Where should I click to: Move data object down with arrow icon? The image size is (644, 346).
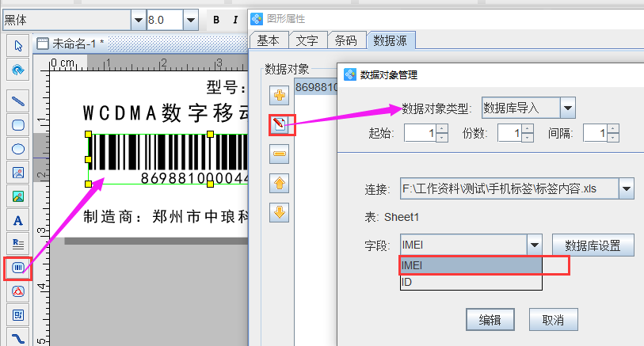280,212
